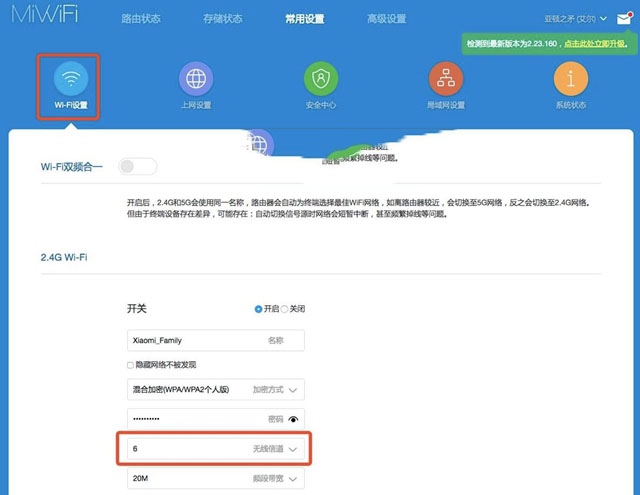Click 点击此处立即升级 upgrade link
Screen dimensions: 640x495
point(595,44)
